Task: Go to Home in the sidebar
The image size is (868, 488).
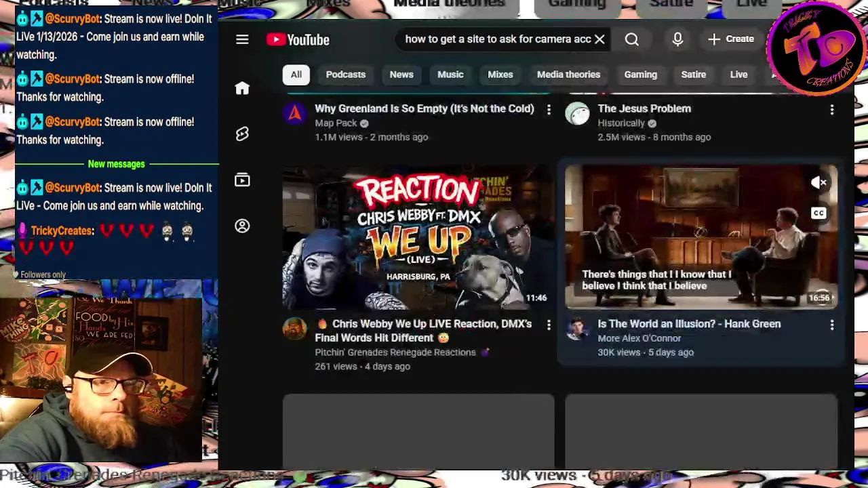Action: [x=242, y=89]
